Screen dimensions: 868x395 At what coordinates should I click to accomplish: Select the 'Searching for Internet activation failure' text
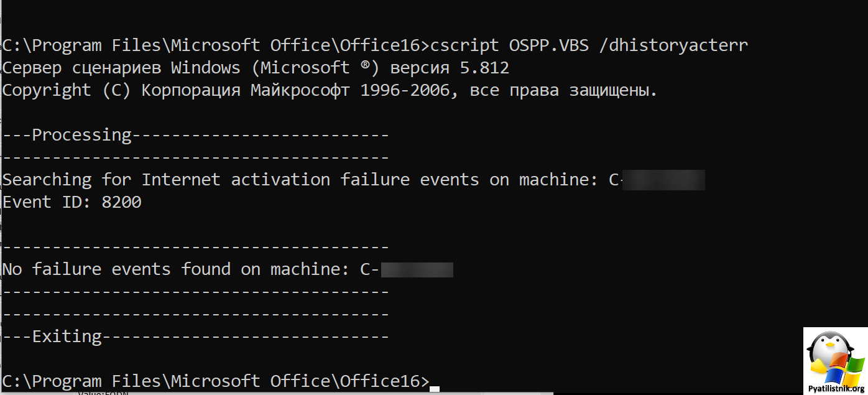click(206, 180)
